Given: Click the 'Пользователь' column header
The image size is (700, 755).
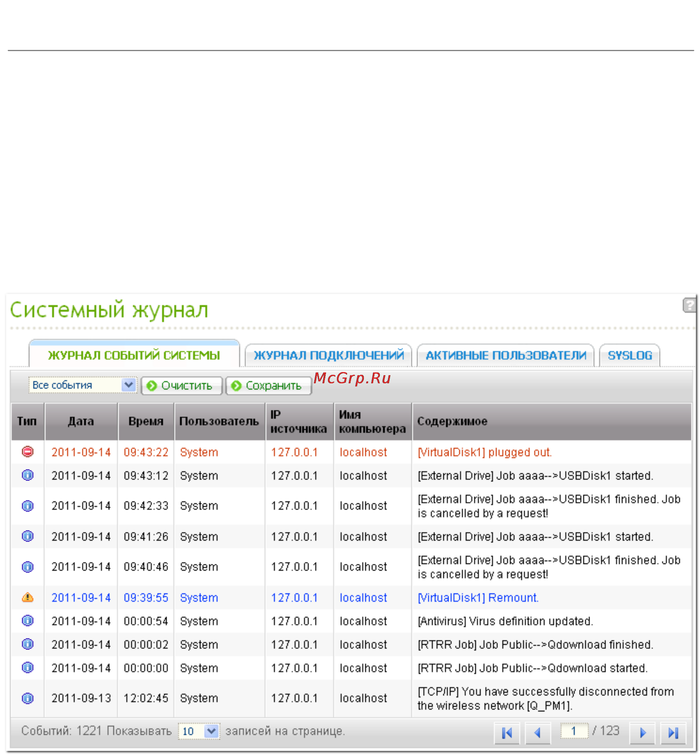Looking at the screenshot, I should click(x=220, y=421).
